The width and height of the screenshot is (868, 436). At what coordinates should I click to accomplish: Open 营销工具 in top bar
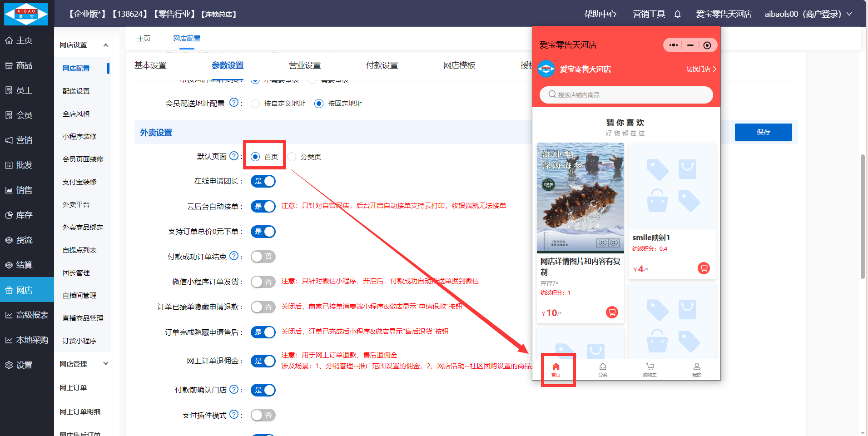(649, 14)
